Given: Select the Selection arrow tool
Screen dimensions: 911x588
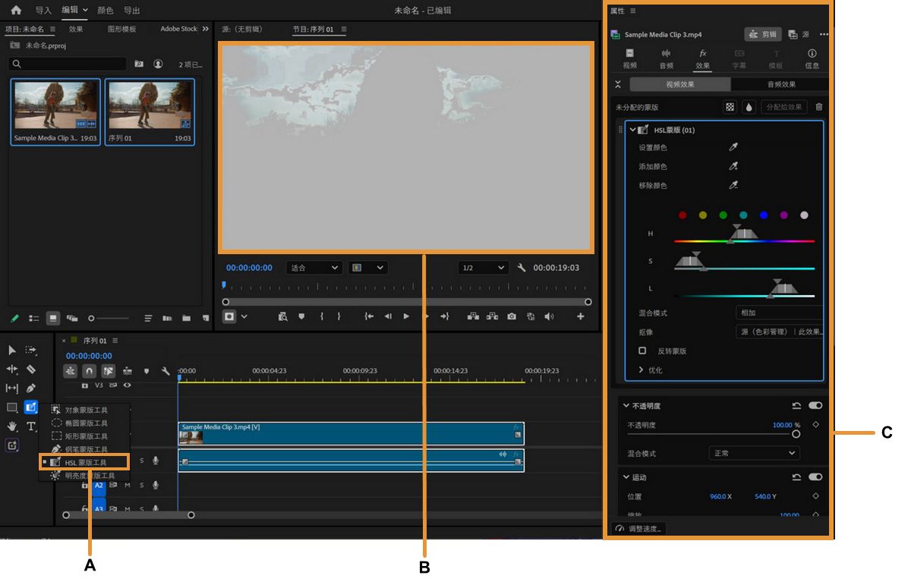Looking at the screenshot, I should (12, 350).
